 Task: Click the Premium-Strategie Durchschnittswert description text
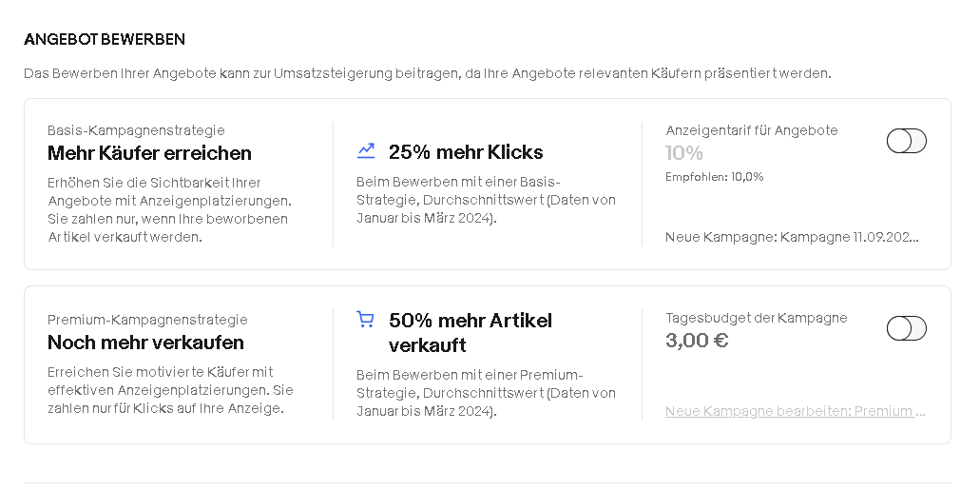tap(487, 393)
